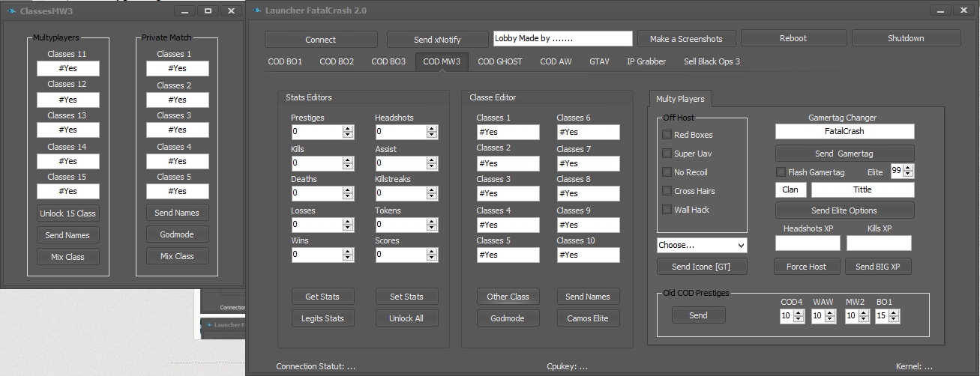Adjust the Headshots stepper arrows
This screenshot has width=980, height=376.
click(x=432, y=131)
